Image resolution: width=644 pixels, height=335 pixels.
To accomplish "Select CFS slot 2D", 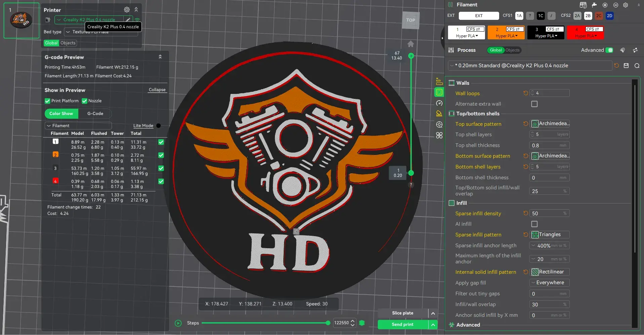I will (610, 16).
